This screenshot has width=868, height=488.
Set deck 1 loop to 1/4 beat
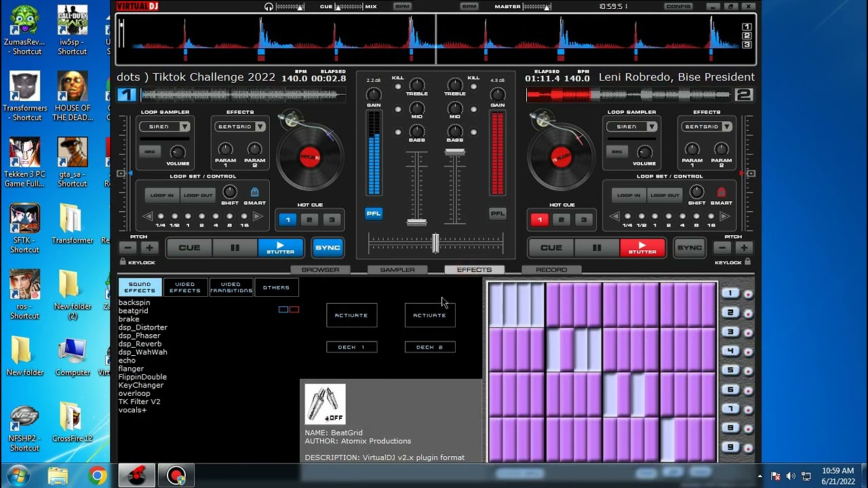coord(161,217)
